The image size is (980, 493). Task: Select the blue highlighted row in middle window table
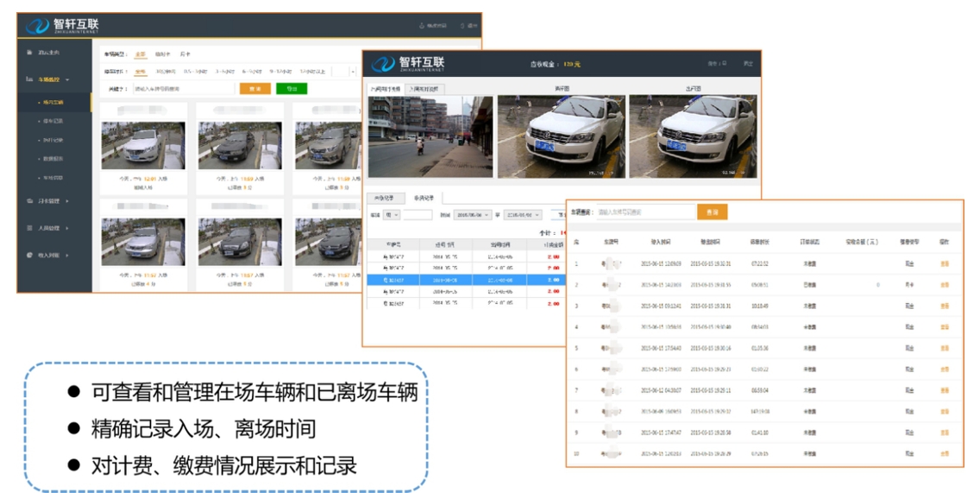[466, 281]
